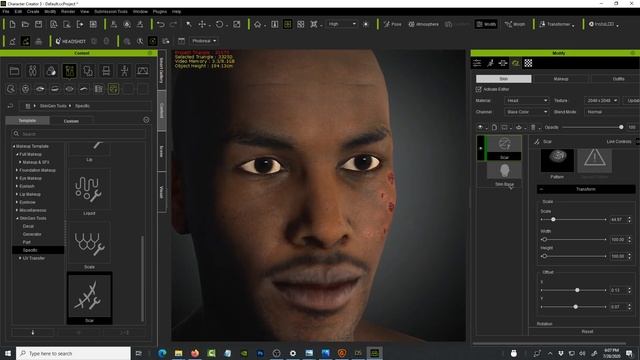Image resolution: width=640 pixels, height=360 pixels.
Task: Click the New Project icon in the toolbar
Action: 12,24
